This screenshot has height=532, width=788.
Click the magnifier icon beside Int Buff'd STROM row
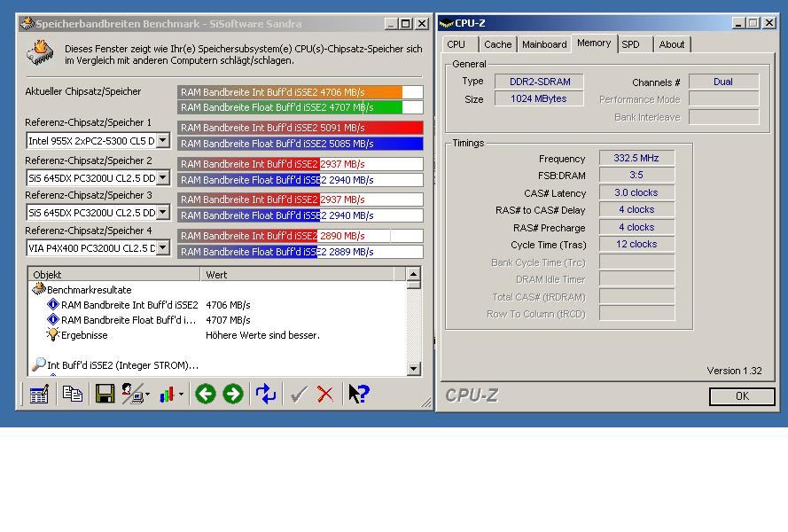(39, 364)
